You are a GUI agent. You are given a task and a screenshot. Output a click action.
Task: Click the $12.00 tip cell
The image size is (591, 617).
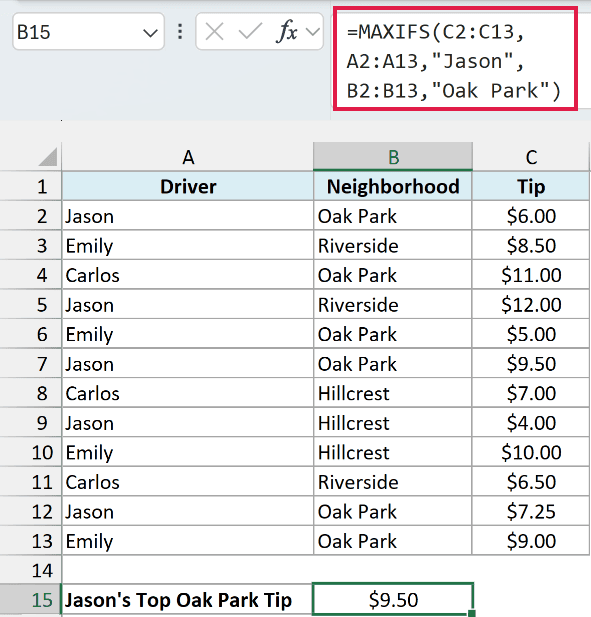531,305
